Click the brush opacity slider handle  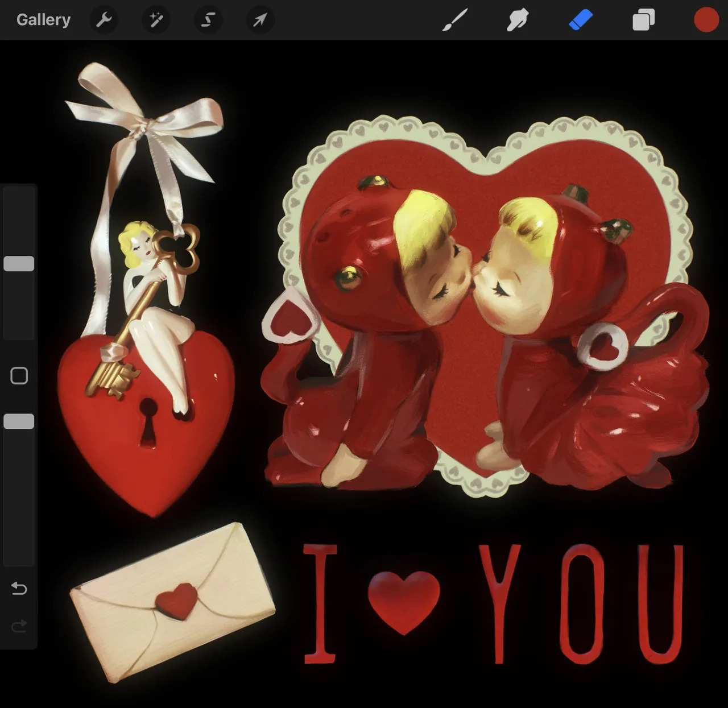[19, 421]
